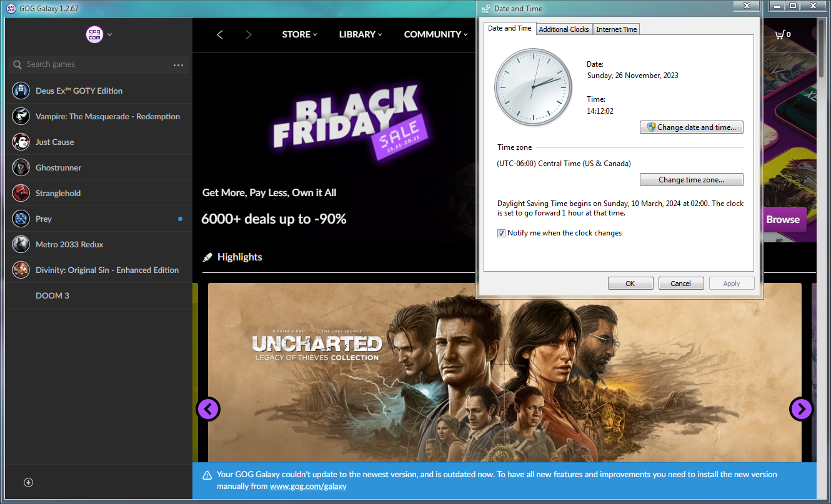Click the Change date and time button

[691, 127]
